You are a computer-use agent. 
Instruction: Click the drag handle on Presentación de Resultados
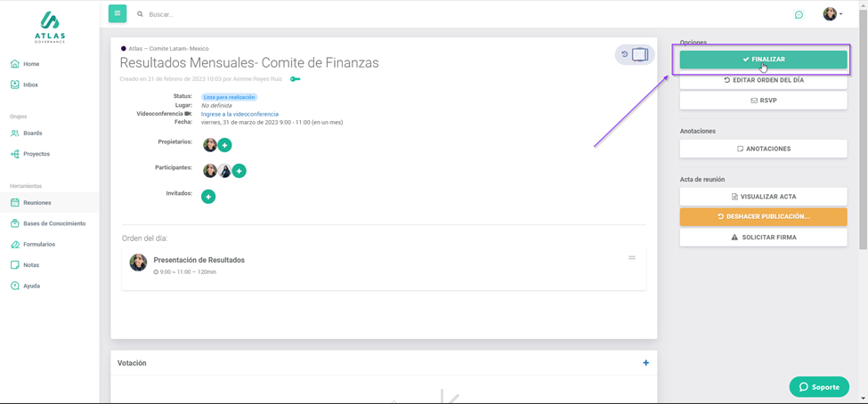coord(632,258)
